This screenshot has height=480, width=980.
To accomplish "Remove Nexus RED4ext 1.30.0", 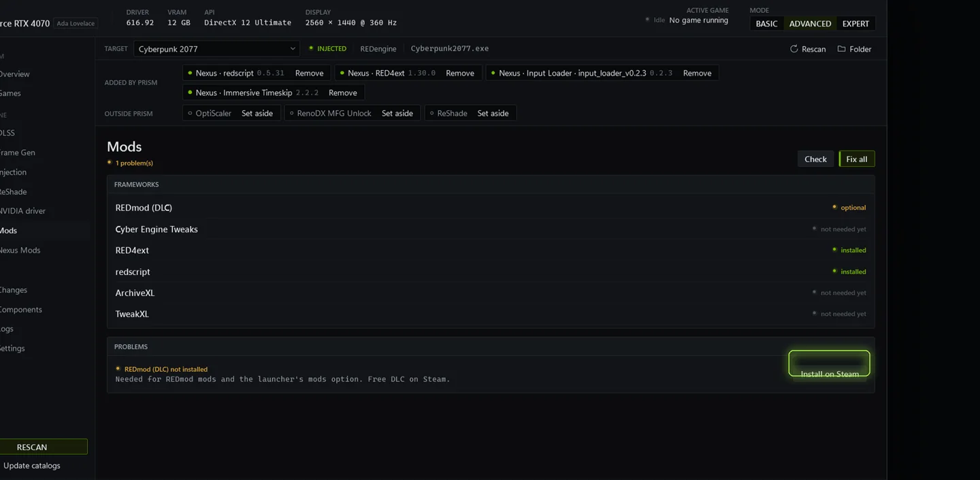I will click(460, 73).
